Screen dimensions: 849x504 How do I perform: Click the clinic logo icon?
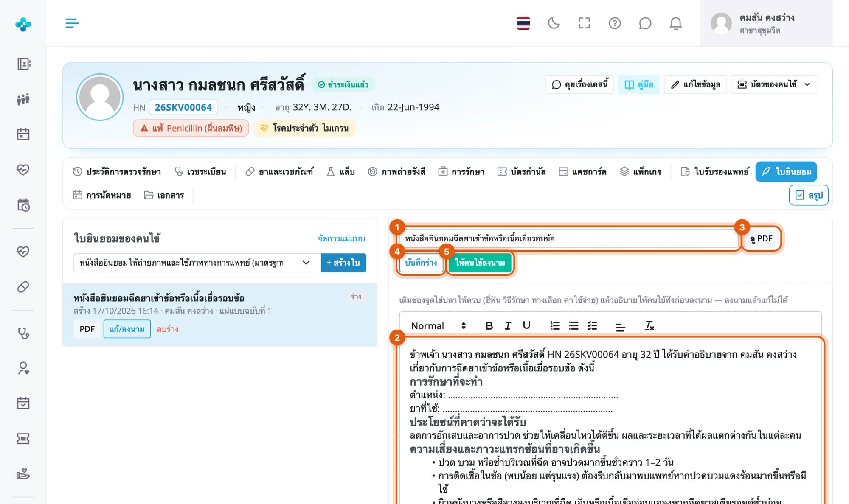pyautogui.click(x=23, y=24)
